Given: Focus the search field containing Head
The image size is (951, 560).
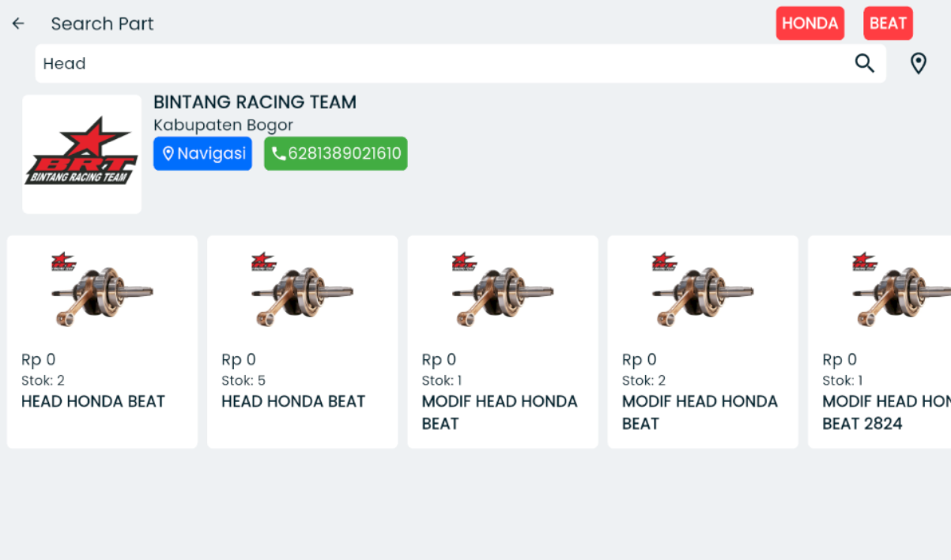Looking at the screenshot, I should tap(443, 63).
